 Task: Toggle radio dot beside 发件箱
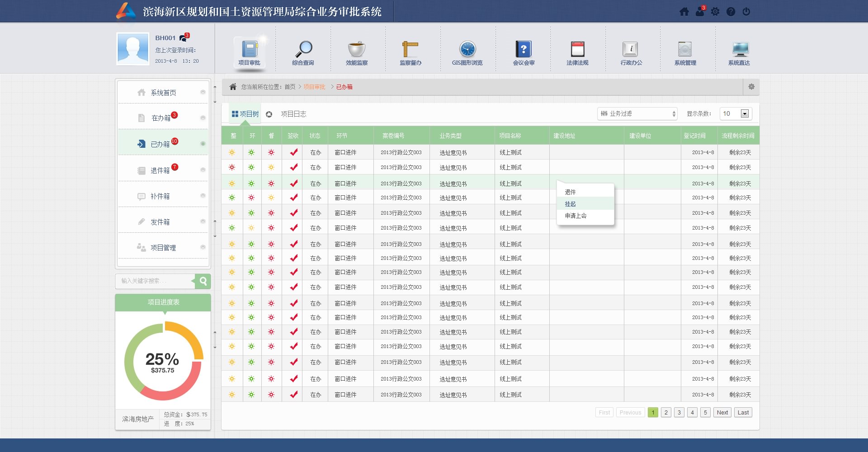pos(203,221)
